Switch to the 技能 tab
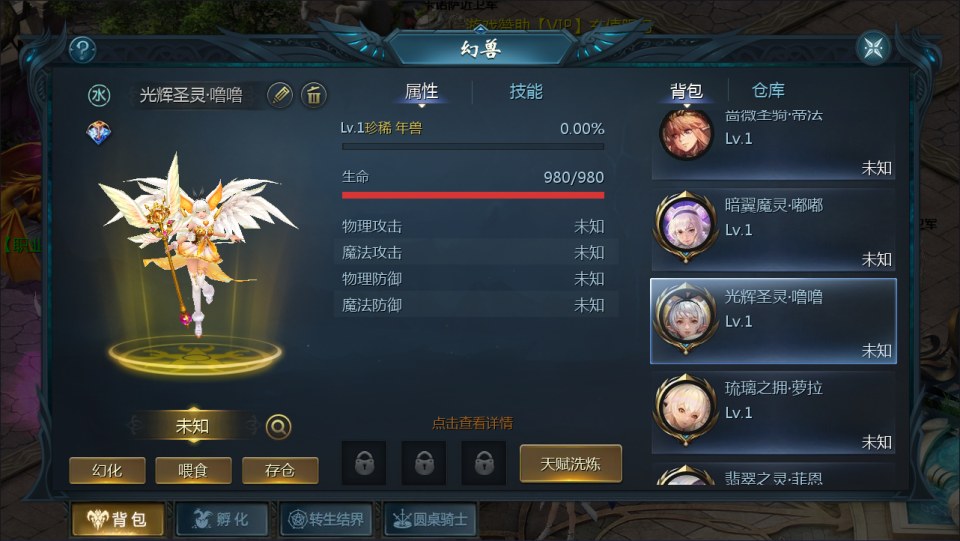The image size is (960, 541). [x=526, y=92]
